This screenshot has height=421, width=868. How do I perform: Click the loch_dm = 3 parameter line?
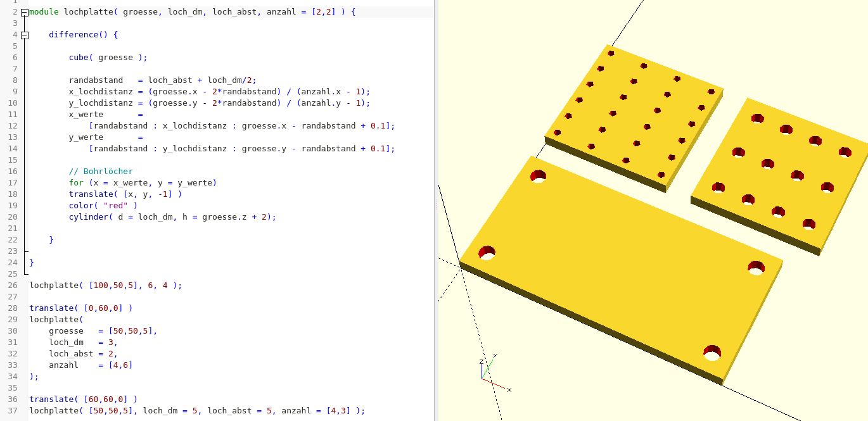click(83, 342)
